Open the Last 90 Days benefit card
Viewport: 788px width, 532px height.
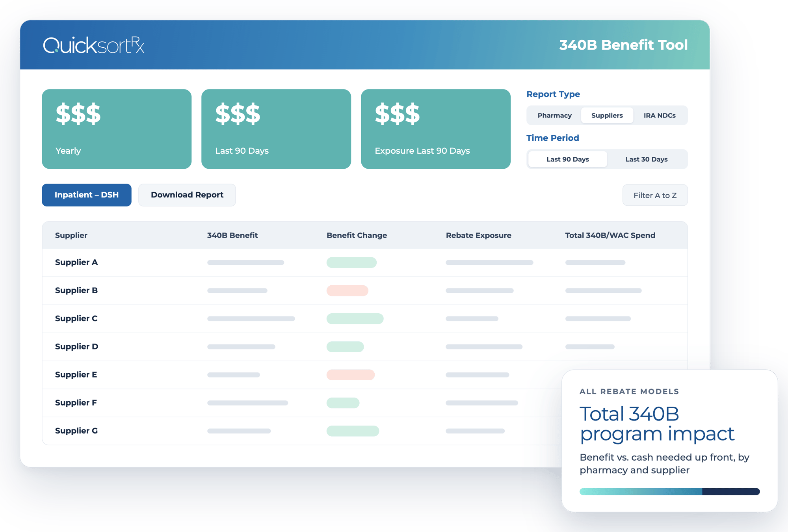click(x=276, y=129)
